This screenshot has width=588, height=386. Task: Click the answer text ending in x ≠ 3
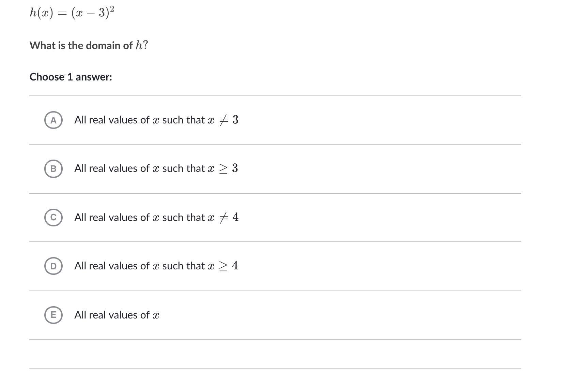click(156, 120)
